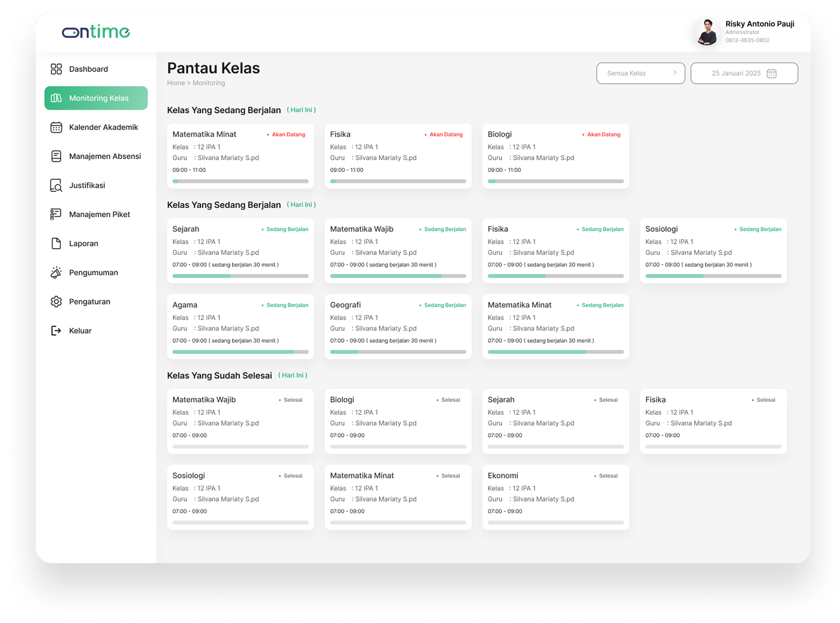
Task: Click the Risky Antonio Pauji name
Action: coord(760,24)
